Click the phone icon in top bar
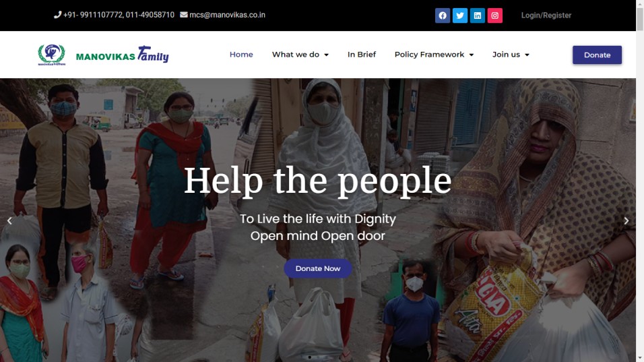 coord(57,15)
